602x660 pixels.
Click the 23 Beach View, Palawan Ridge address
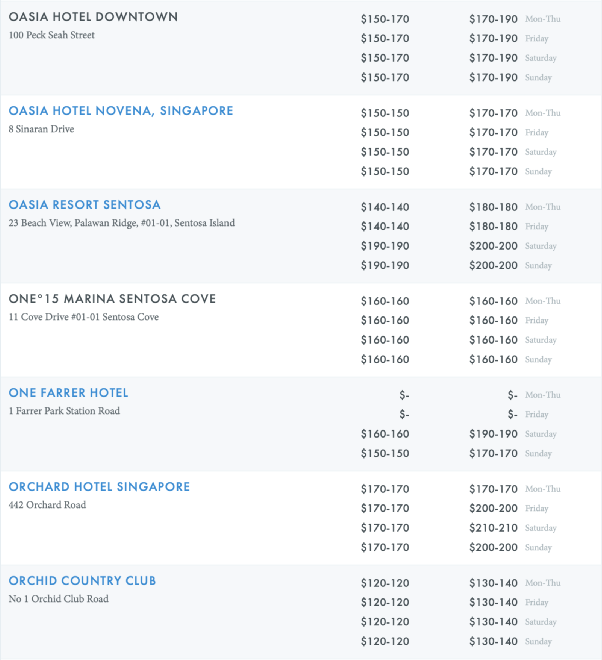pyautogui.click(x=121, y=223)
